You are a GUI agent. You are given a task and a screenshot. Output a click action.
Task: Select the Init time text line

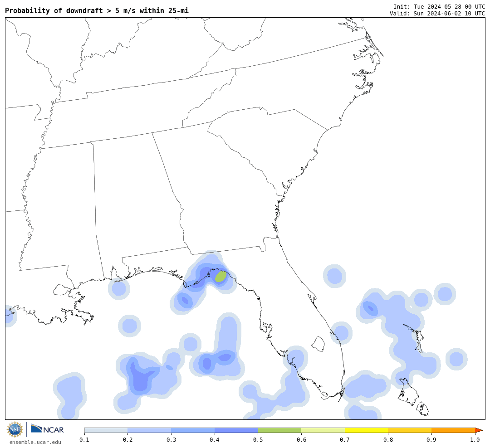(x=439, y=6)
